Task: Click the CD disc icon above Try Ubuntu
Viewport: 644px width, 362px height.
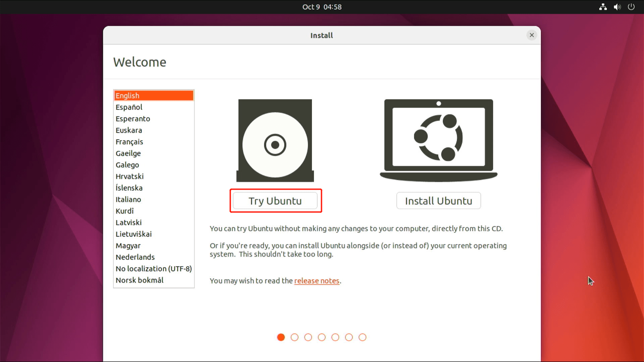Action: coord(275,140)
